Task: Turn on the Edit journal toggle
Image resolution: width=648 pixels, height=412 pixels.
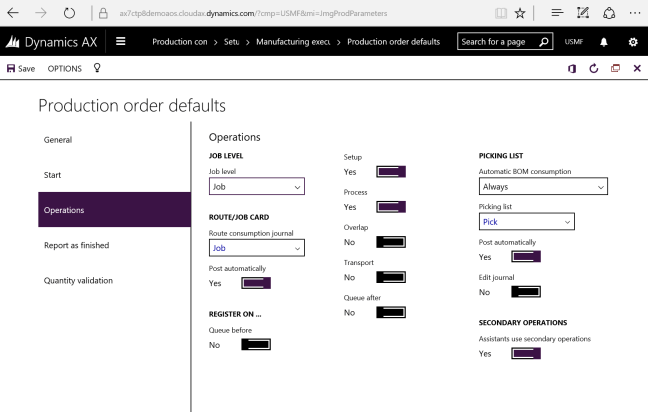Action: (525, 292)
